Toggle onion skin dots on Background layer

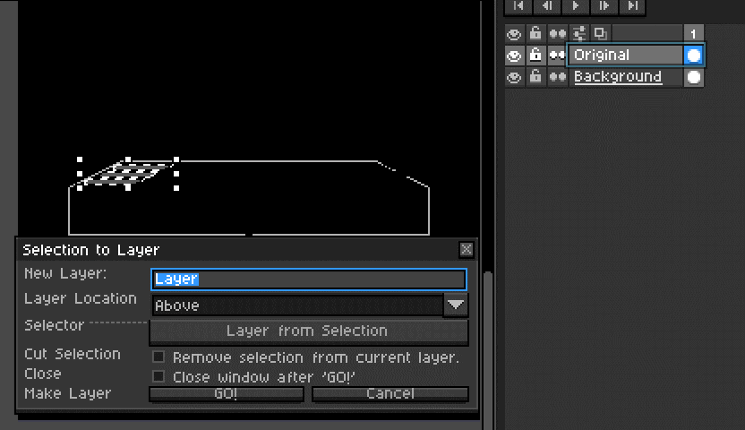557,77
